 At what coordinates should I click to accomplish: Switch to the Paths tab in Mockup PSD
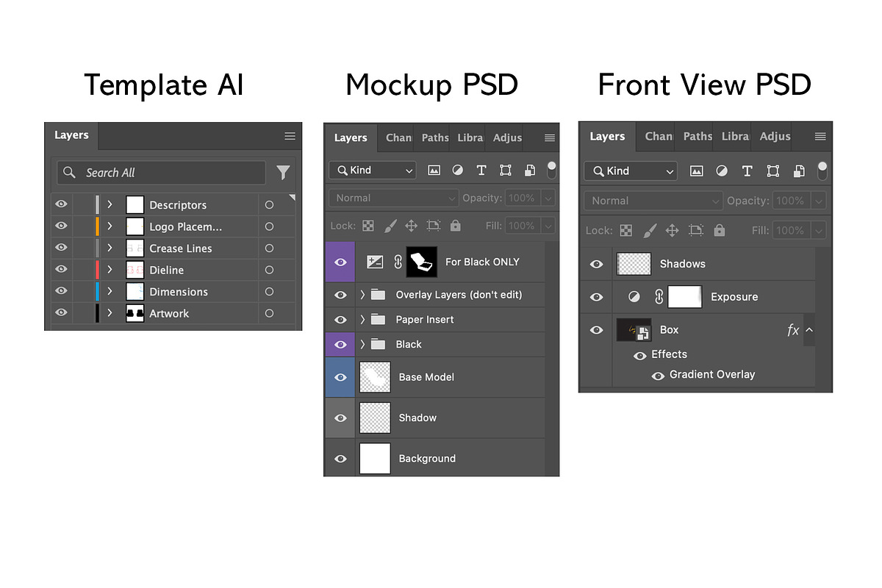[434, 137]
